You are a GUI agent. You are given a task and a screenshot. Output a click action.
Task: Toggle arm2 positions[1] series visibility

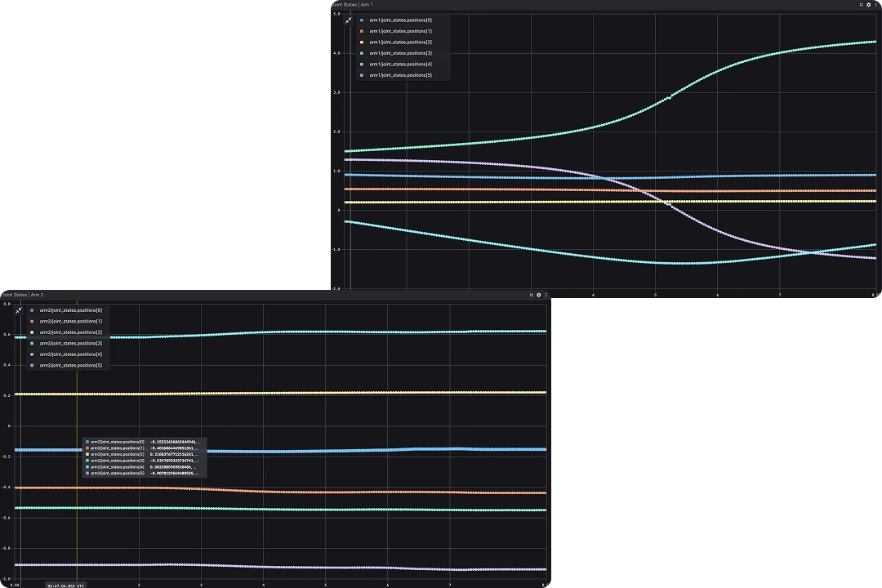32,322
